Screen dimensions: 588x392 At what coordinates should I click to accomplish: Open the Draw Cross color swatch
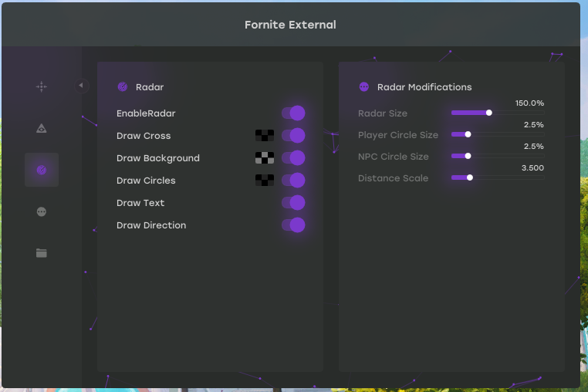pos(265,135)
